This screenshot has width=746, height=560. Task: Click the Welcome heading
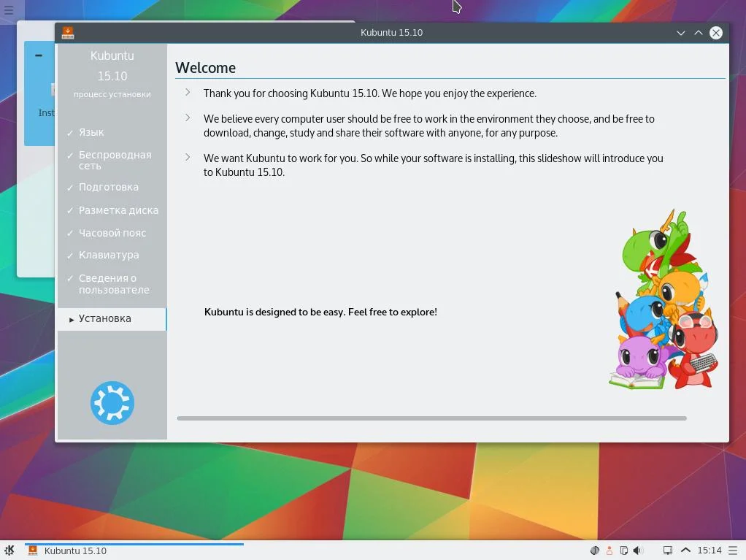click(x=206, y=68)
